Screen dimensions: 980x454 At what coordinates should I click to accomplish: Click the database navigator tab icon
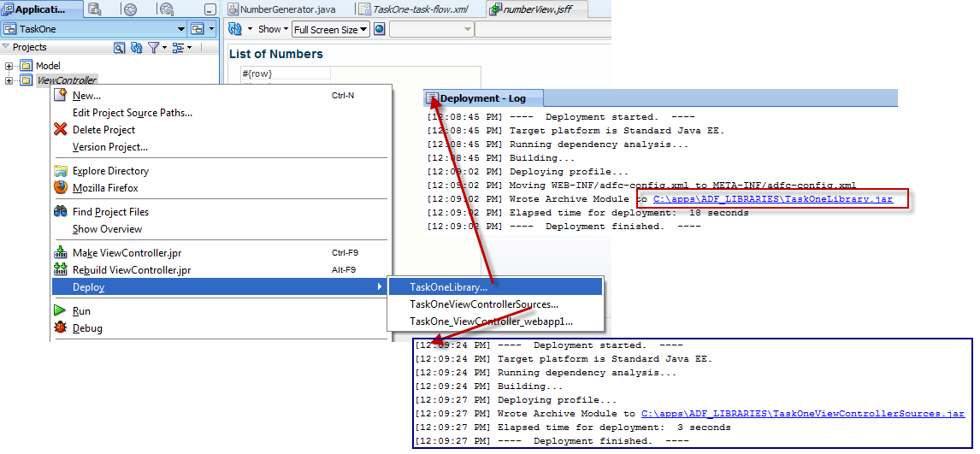pyautogui.click(x=95, y=9)
